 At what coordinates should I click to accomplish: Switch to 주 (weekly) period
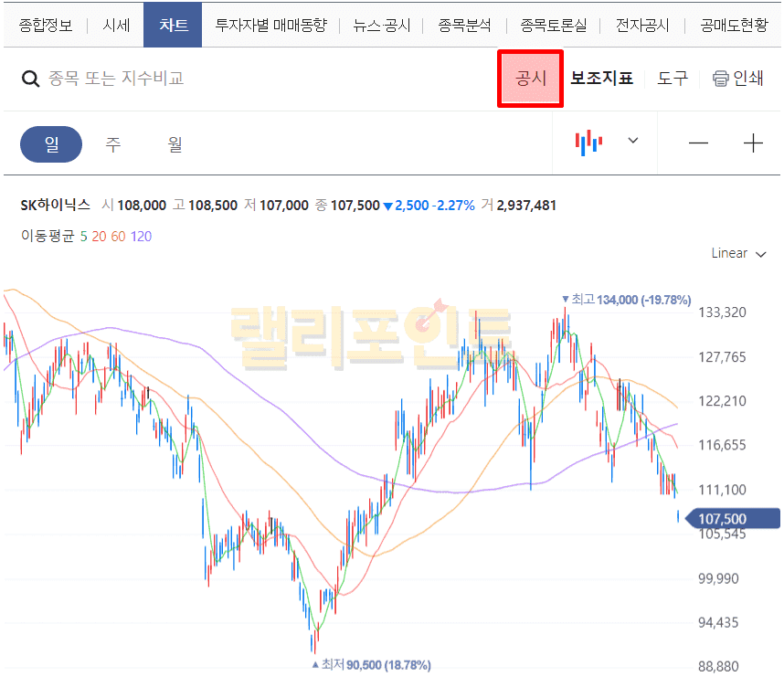[113, 144]
